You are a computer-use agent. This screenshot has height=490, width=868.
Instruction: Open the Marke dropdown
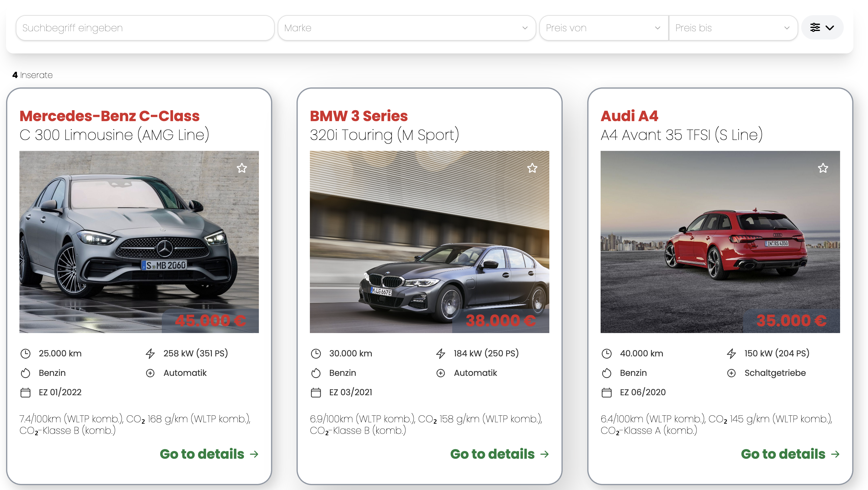406,28
